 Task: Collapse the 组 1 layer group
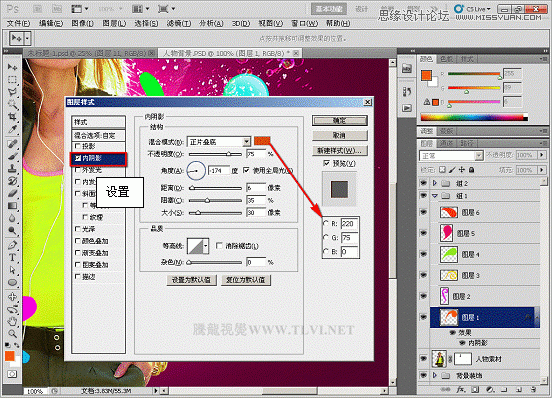tap(435, 196)
